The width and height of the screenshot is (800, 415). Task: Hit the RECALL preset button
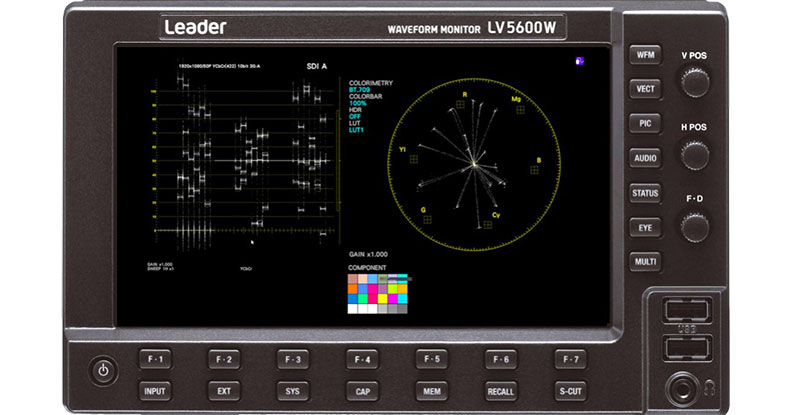(501, 392)
